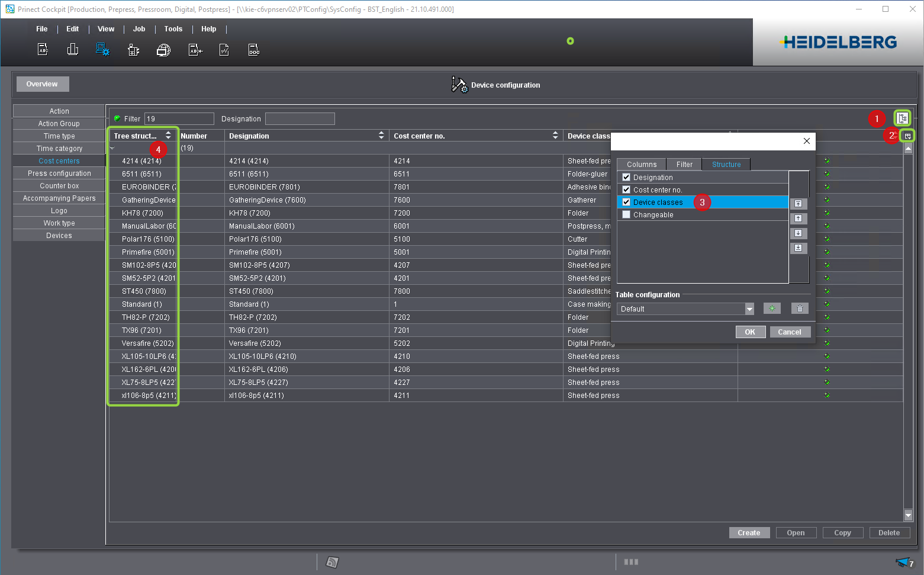Click the table's vertical scrollbar down arrow
This screenshot has height=575, width=924.
(908, 515)
